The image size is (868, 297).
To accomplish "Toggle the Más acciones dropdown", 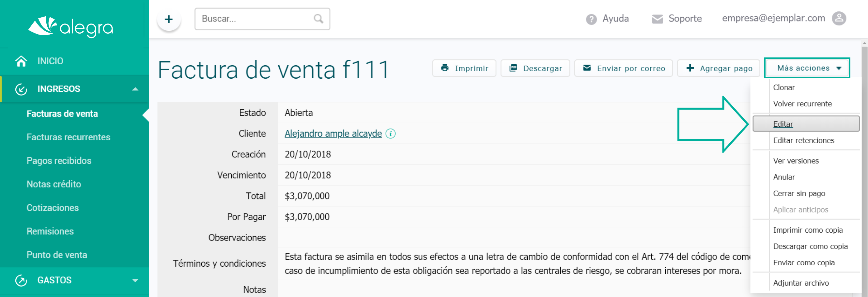I will click(807, 68).
